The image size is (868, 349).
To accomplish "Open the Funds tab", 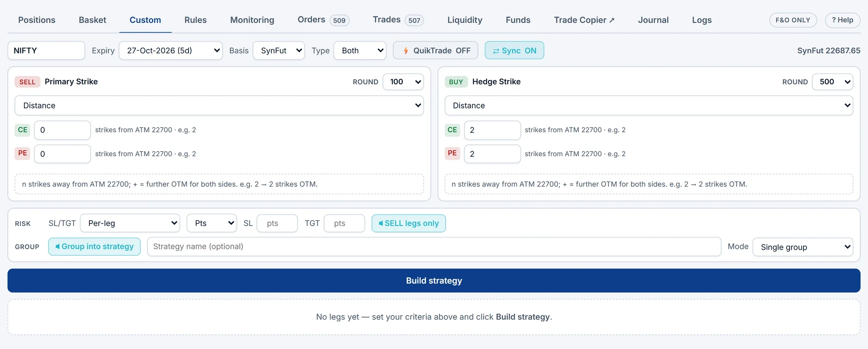I will tap(518, 20).
